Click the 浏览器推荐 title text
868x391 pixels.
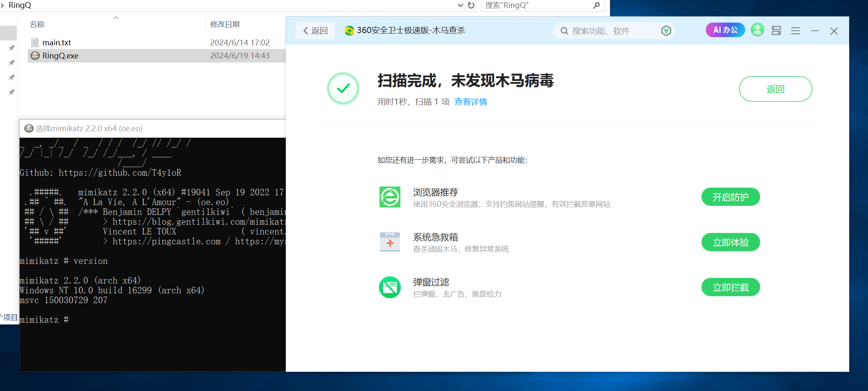point(436,192)
